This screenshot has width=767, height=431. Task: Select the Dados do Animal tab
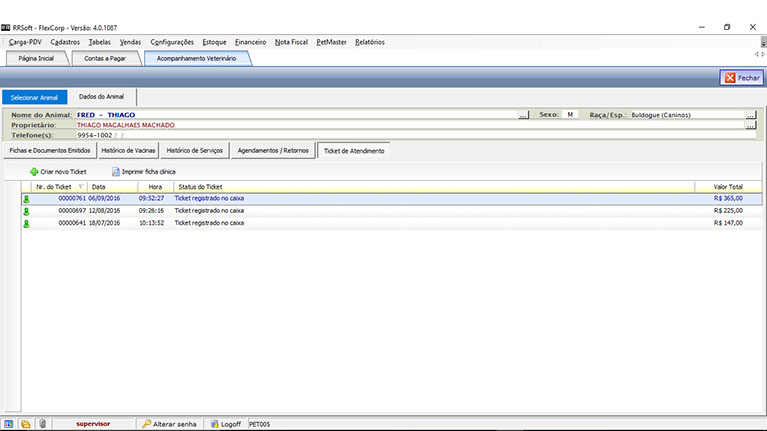(x=101, y=96)
